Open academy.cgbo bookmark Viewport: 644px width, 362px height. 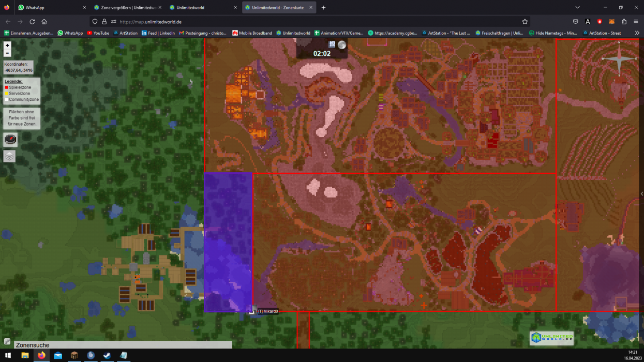[393, 33]
